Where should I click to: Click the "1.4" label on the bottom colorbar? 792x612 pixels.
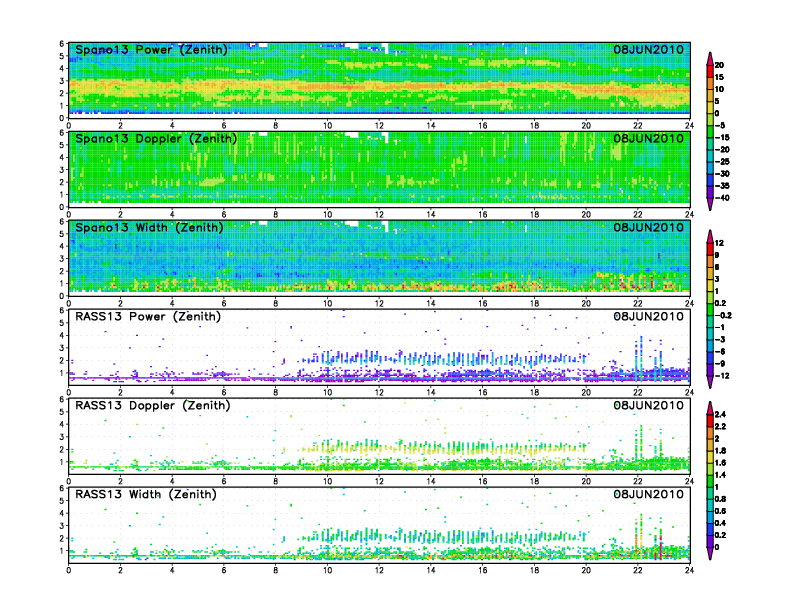point(720,475)
